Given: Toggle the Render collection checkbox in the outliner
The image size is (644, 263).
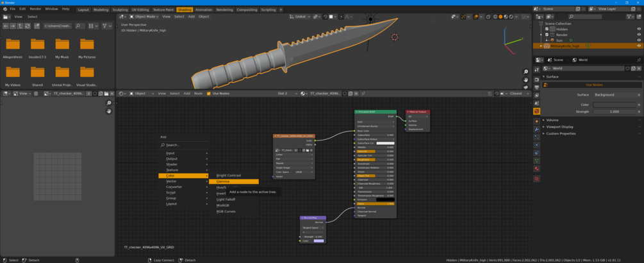Looking at the screenshot, I should coord(547,35).
